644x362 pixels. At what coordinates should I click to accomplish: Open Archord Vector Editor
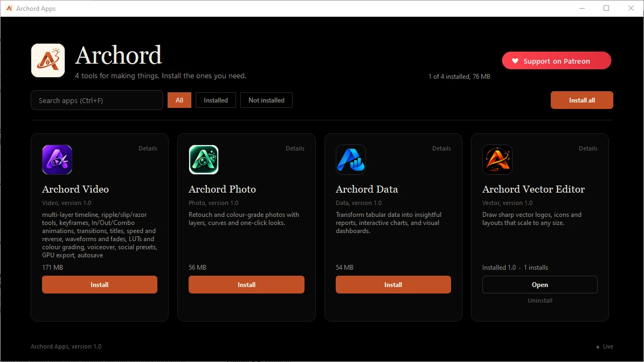click(x=539, y=285)
